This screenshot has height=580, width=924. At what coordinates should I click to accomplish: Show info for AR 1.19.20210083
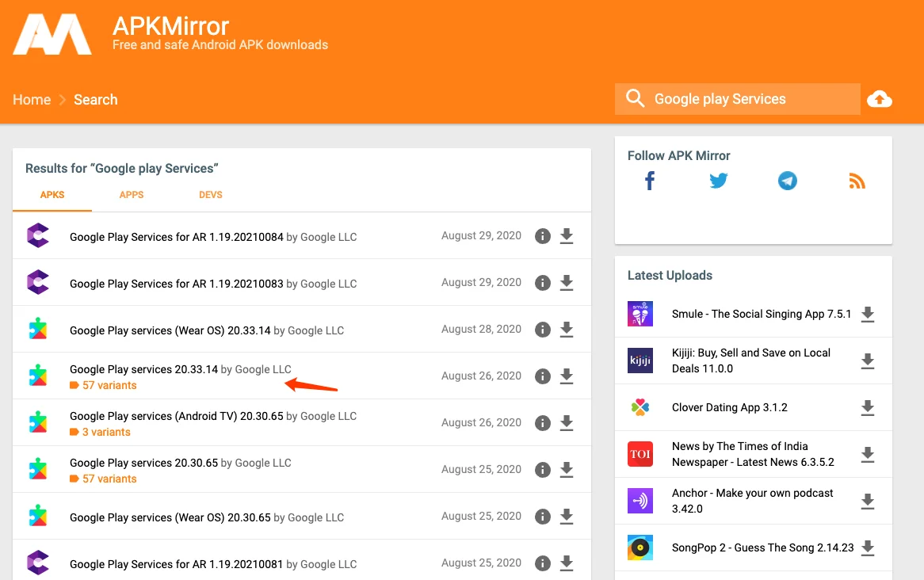tap(543, 282)
